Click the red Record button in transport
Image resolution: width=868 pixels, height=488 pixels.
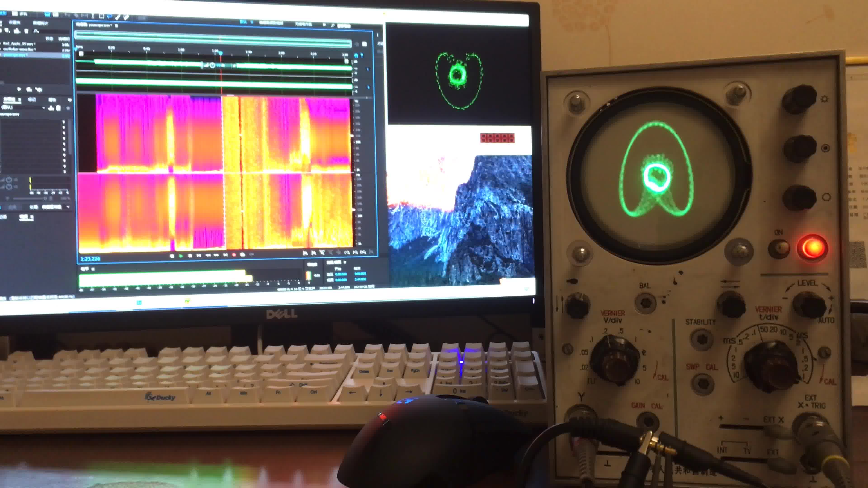(x=234, y=255)
